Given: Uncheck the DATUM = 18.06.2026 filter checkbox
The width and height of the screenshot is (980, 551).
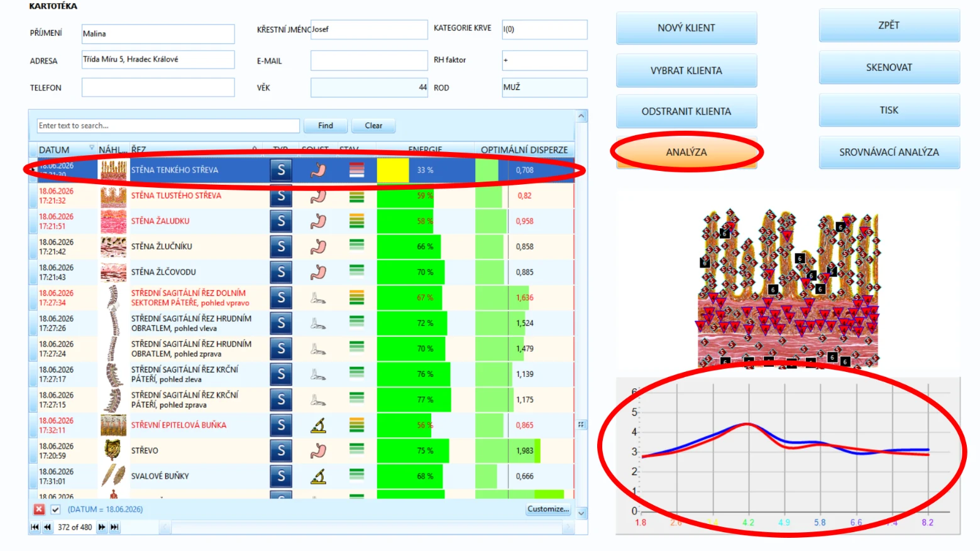Looking at the screenshot, I should click(55, 510).
